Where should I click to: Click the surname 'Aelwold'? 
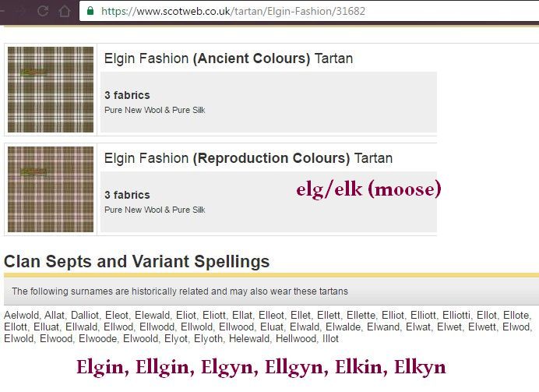21,316
